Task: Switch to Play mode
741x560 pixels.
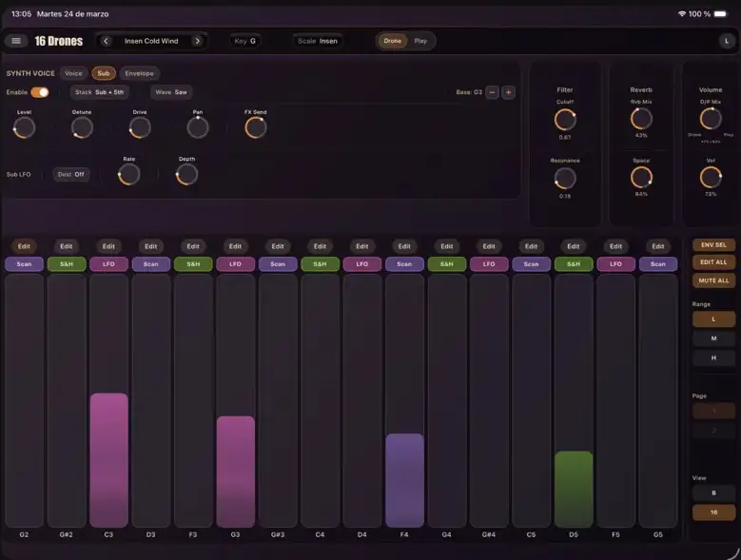Action: point(420,41)
